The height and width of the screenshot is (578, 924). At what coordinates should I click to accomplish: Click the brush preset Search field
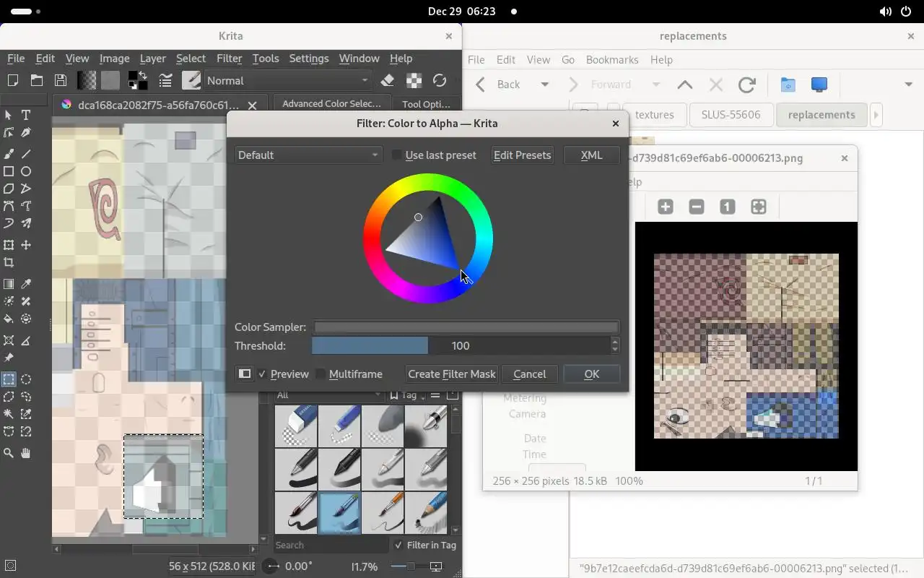(x=331, y=545)
